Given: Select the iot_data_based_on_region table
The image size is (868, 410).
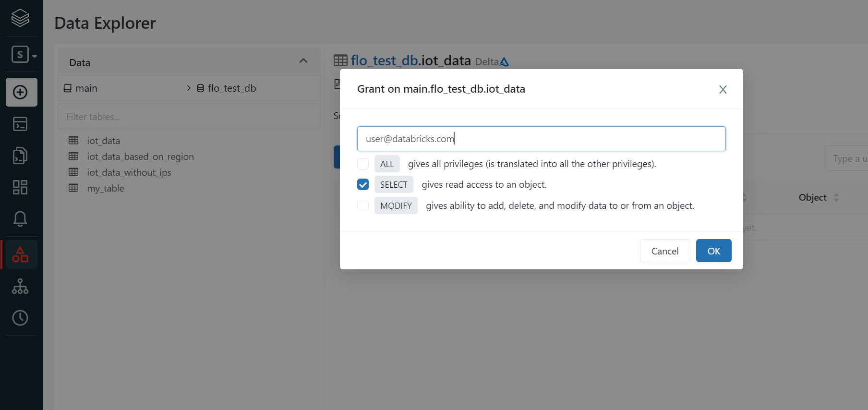Looking at the screenshot, I should click(140, 157).
